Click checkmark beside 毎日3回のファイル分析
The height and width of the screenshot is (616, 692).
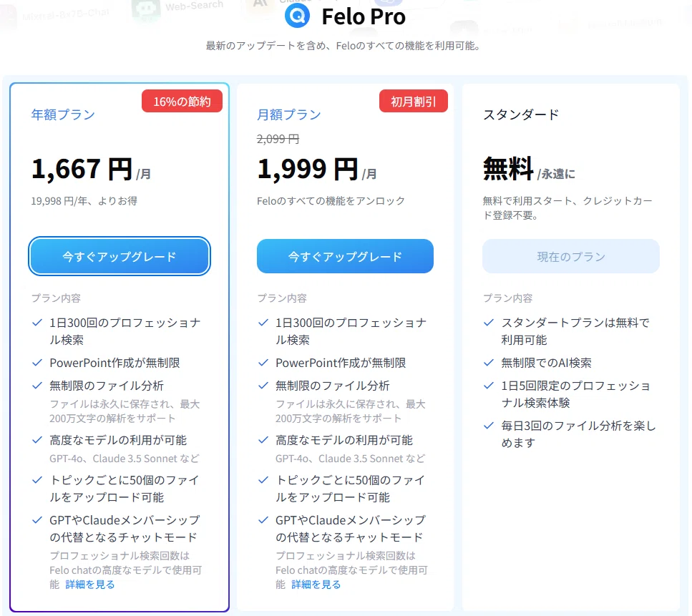489,426
